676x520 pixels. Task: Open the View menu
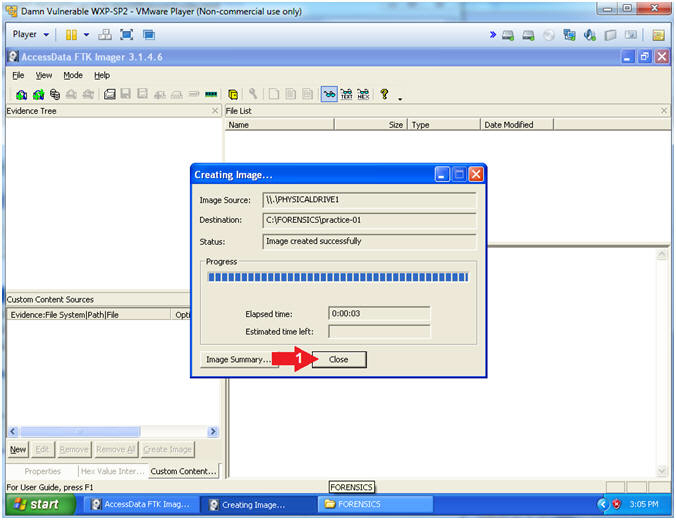coord(44,75)
